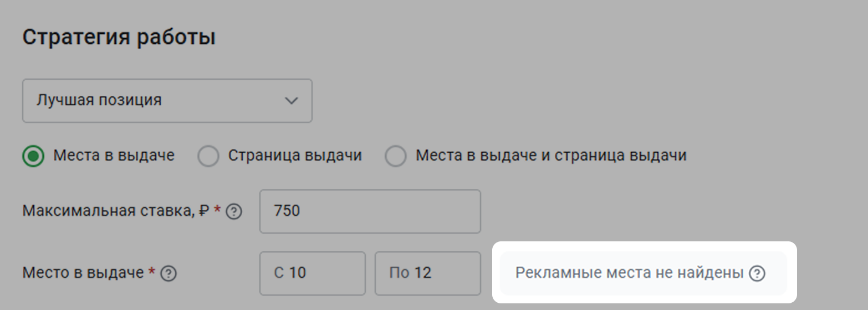Click the Максимальная ставка, ₽ label text
Screen dimensions: 868x310
tap(116, 211)
